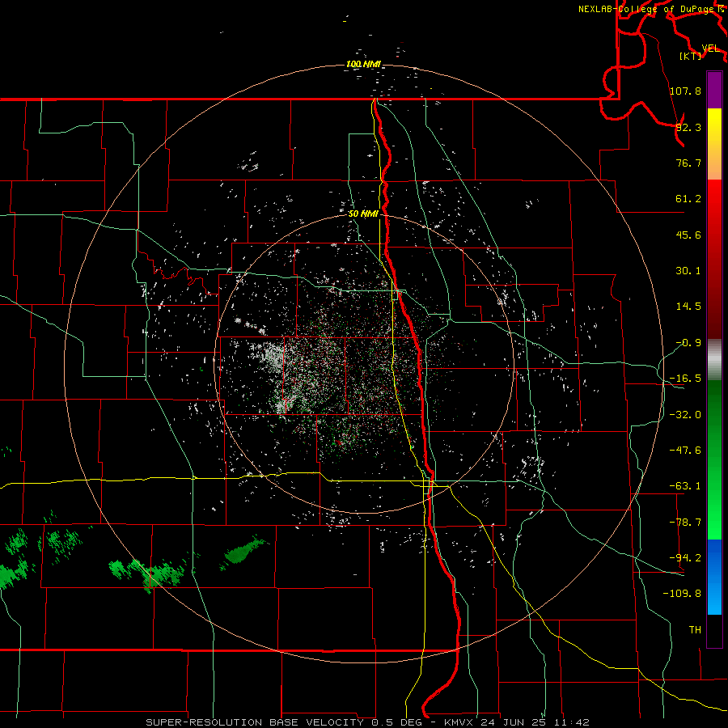
Task: Click the 45.6 velocity scale value
Action: pos(688,235)
